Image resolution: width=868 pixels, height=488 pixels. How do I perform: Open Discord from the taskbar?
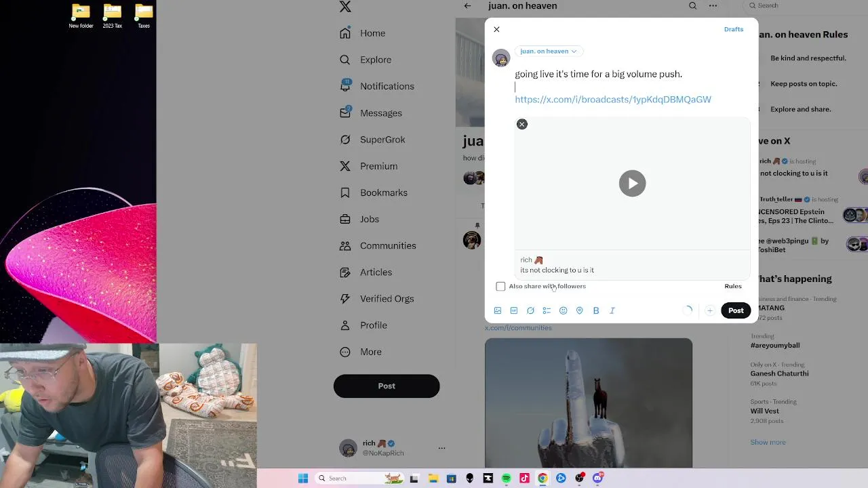pos(597,479)
